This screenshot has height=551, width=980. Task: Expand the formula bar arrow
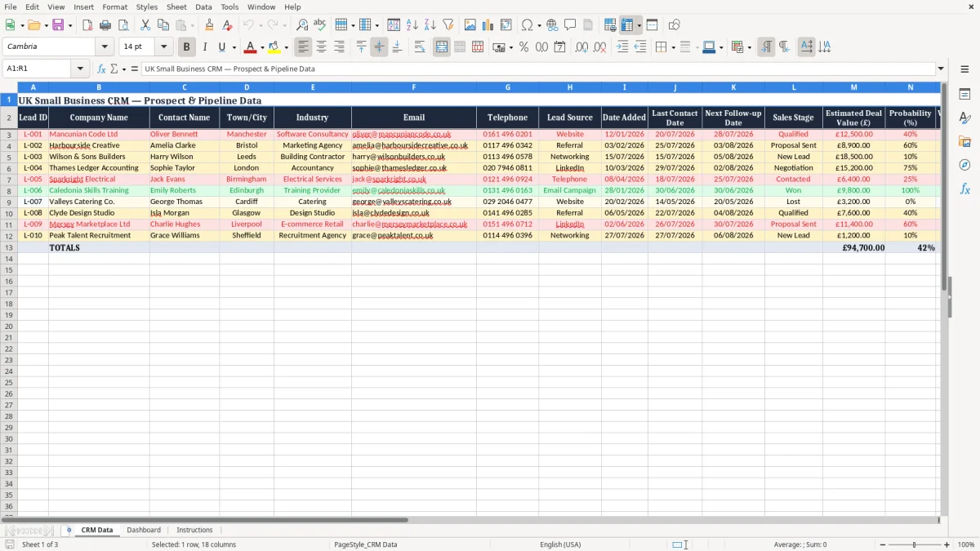941,69
